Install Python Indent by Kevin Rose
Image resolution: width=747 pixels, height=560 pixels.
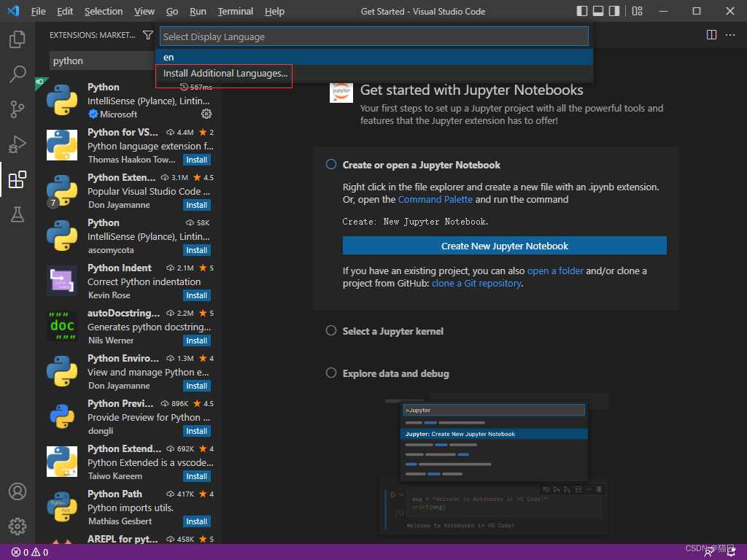197,296
